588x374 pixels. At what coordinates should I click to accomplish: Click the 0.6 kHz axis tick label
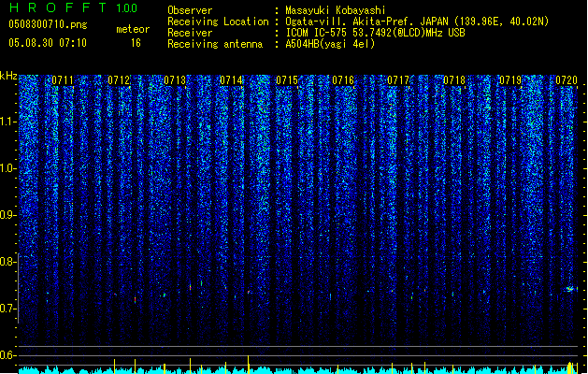pos(7,355)
